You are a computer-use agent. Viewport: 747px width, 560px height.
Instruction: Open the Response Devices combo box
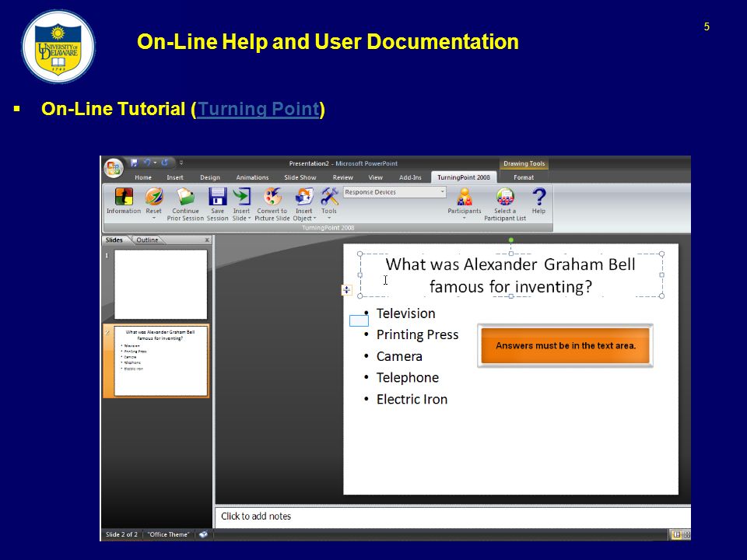(395, 192)
